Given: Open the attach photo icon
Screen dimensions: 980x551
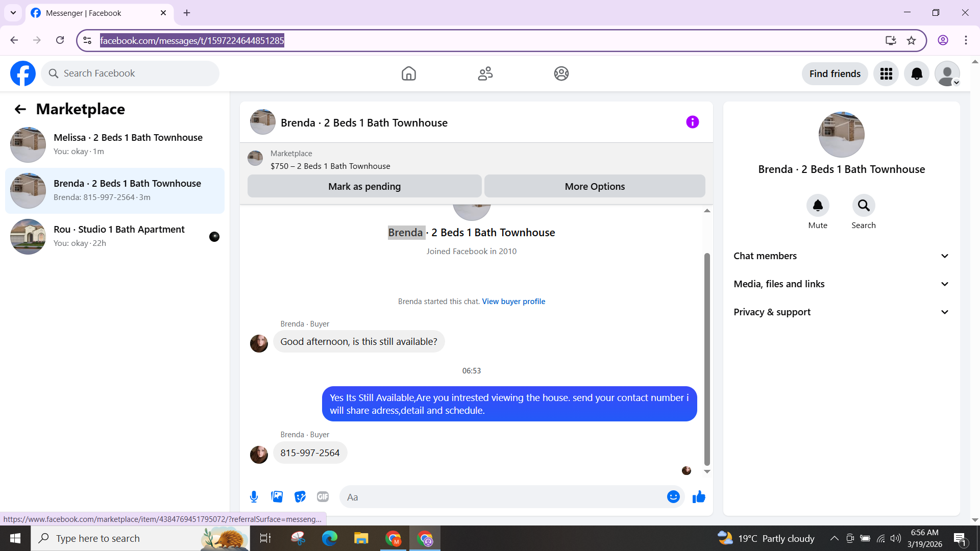Looking at the screenshot, I should click(x=277, y=497).
